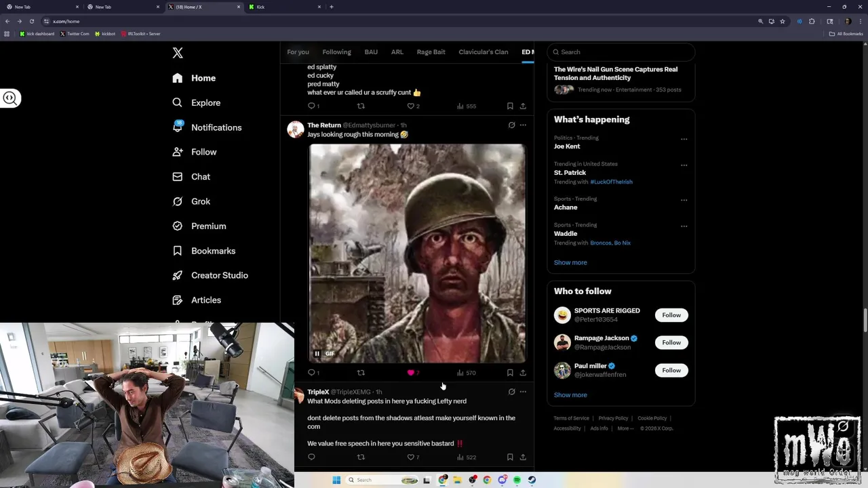The width and height of the screenshot is (868, 488).
Task: Repost The Return's GIF post
Action: point(361,373)
